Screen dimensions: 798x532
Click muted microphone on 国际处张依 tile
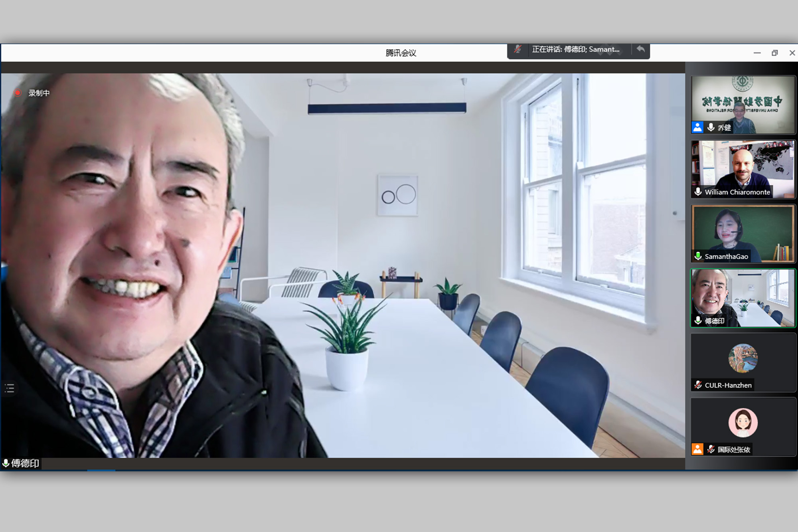point(711,449)
